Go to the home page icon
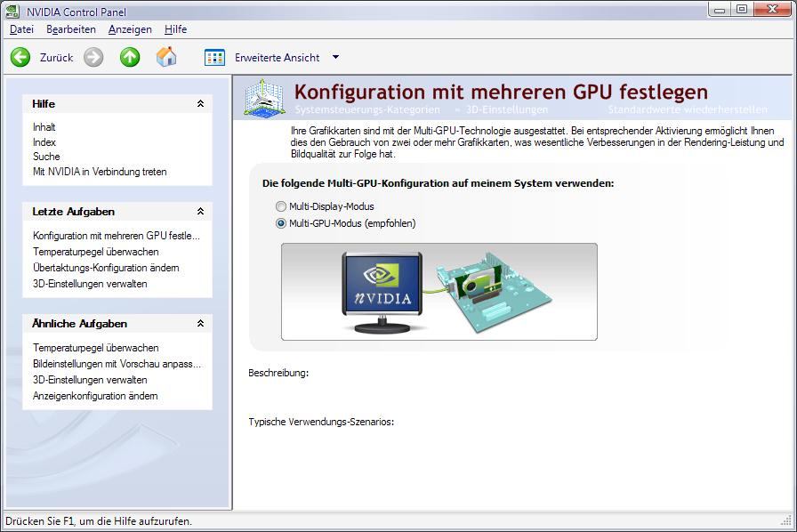Viewport: 797px width, 532px height. pos(166,57)
